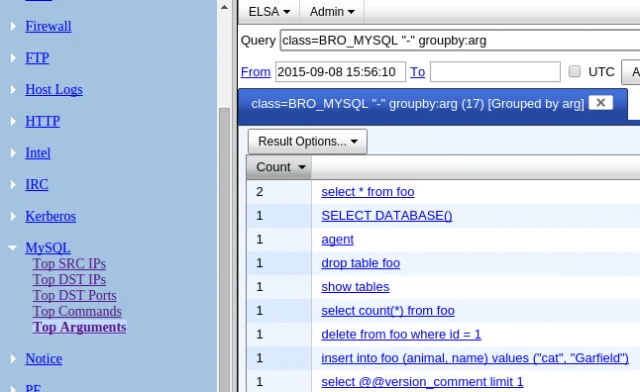The image size is (640, 392).
Task: Open the IRC link
Action: tap(37, 185)
